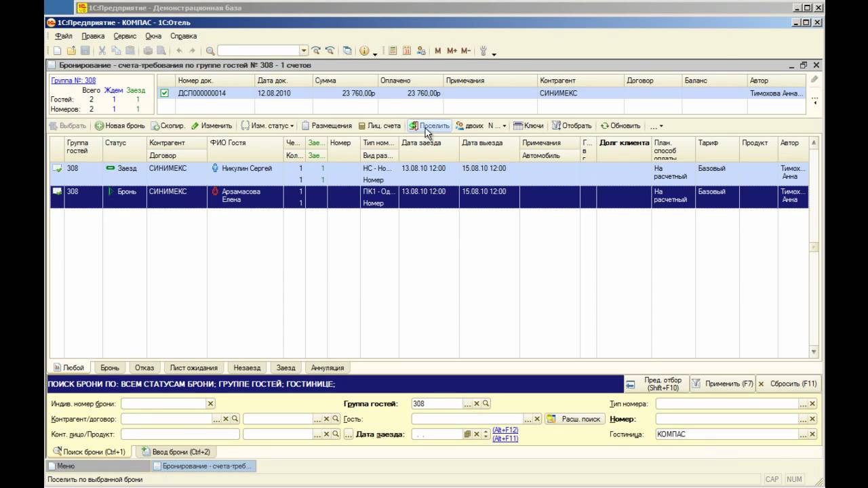This screenshot has width=868, height=488.
Task: Expand the Изм. статус dropdown
Action: pos(268,126)
